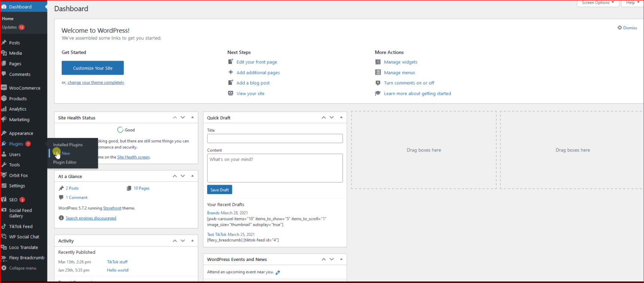The width and height of the screenshot is (644, 283).
Task: Open Turn comments on or off link
Action: coord(409,83)
